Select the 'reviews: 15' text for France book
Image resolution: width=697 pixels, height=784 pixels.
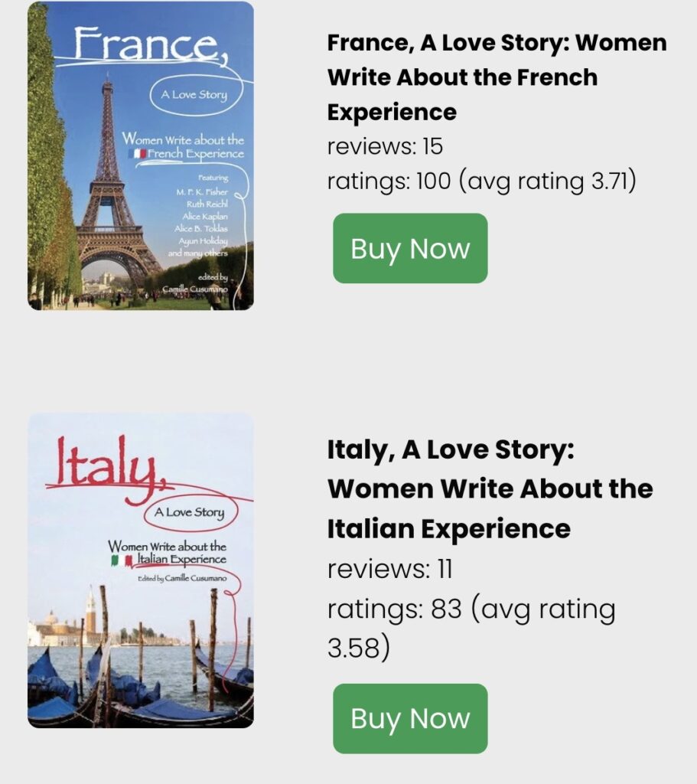click(385, 146)
